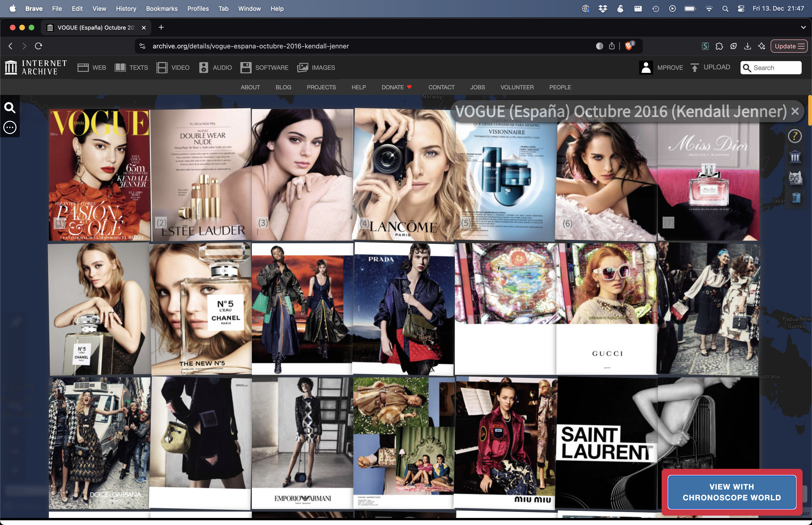Open the History menu
Viewport: 812px width, 525px height.
[126, 8]
